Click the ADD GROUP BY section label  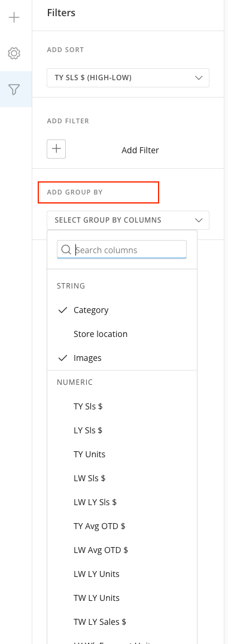75,192
